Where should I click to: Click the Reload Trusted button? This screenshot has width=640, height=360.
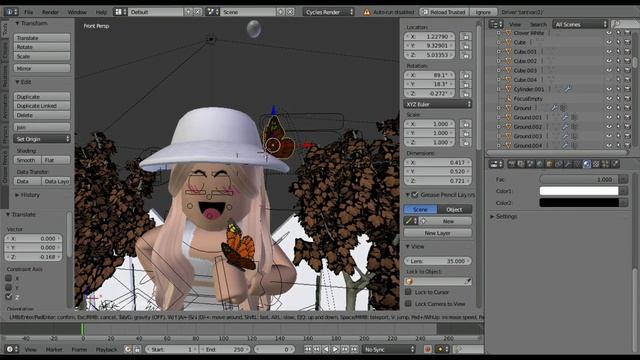pyautogui.click(x=444, y=12)
